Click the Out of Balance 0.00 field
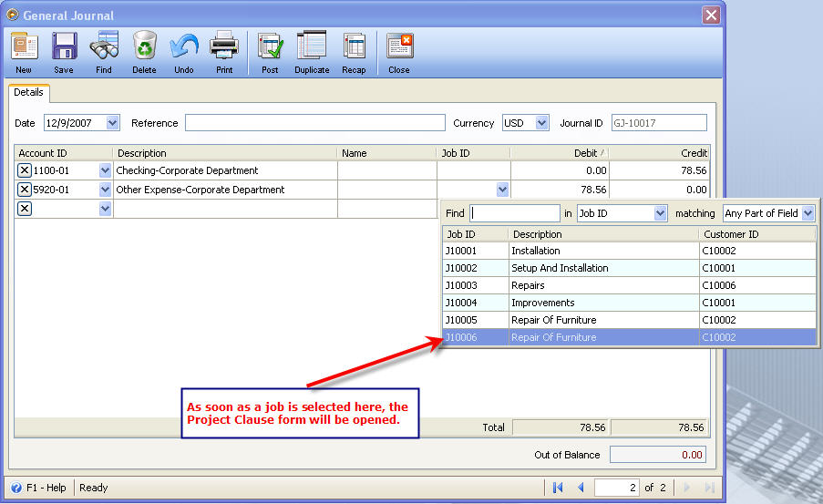Viewport: 823px width, 504px height. pyautogui.click(x=658, y=455)
